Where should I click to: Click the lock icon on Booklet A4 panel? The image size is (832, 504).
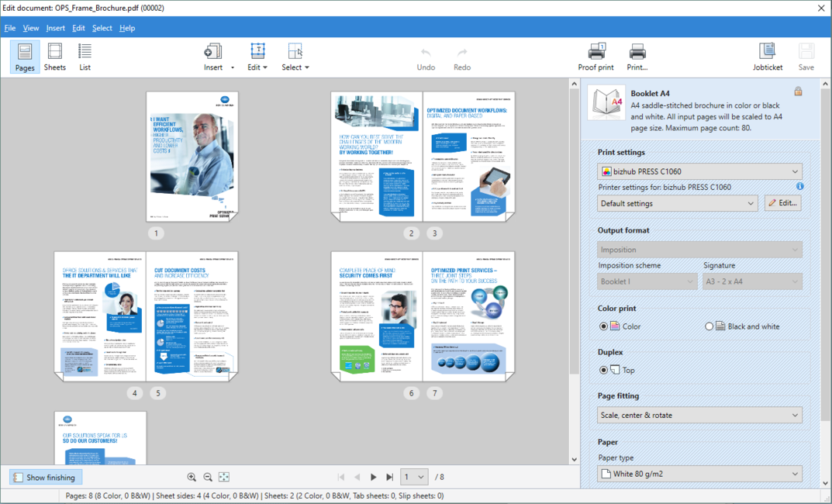(x=797, y=91)
